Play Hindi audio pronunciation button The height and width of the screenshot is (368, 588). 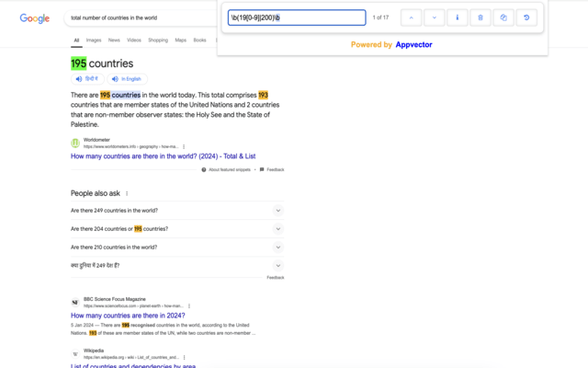point(88,79)
